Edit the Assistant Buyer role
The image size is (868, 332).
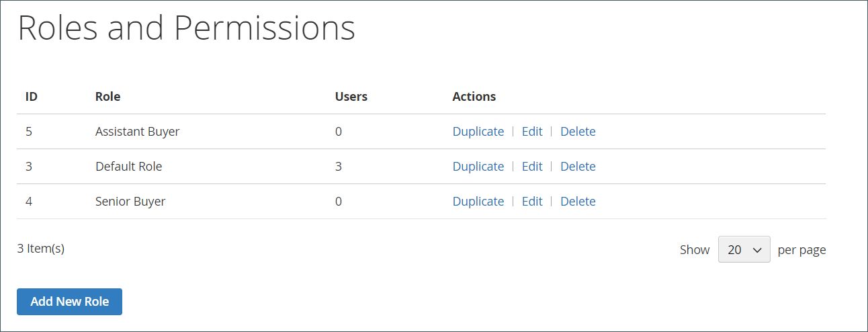531,132
